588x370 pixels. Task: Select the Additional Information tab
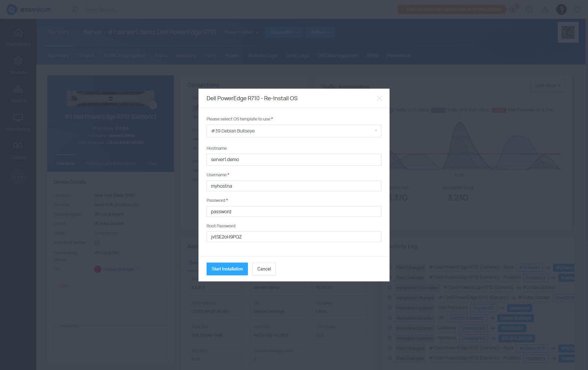click(x=111, y=163)
